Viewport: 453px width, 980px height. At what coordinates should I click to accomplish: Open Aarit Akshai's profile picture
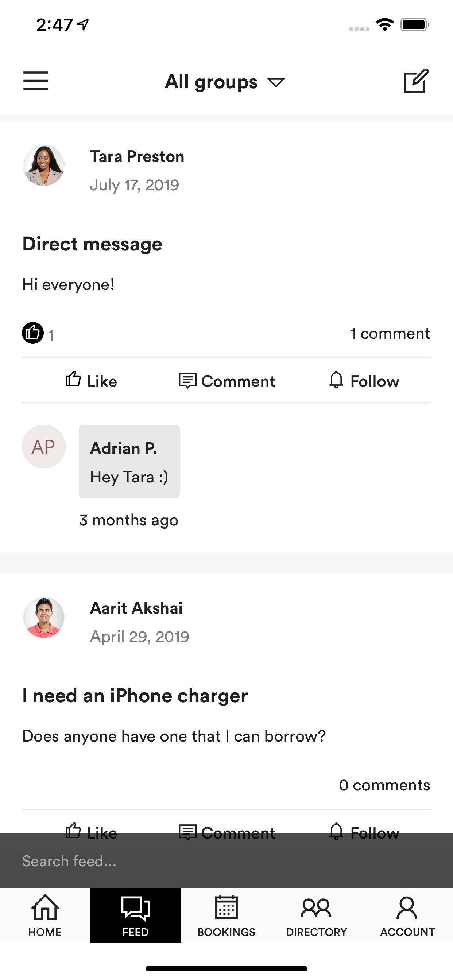click(44, 617)
